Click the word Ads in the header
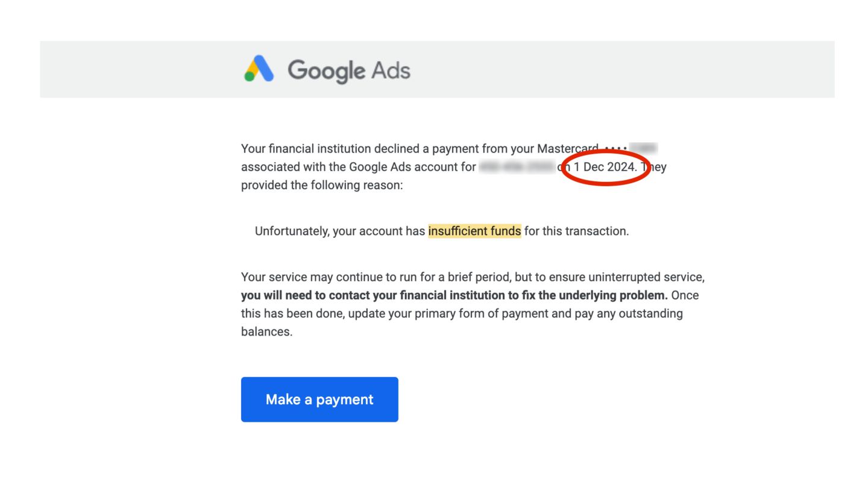This screenshot has height=488, width=868. (x=391, y=70)
